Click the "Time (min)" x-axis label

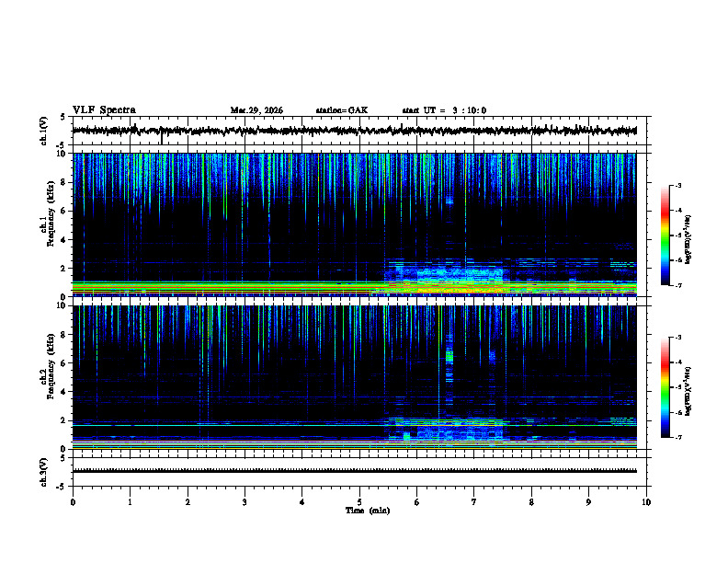pos(368,511)
